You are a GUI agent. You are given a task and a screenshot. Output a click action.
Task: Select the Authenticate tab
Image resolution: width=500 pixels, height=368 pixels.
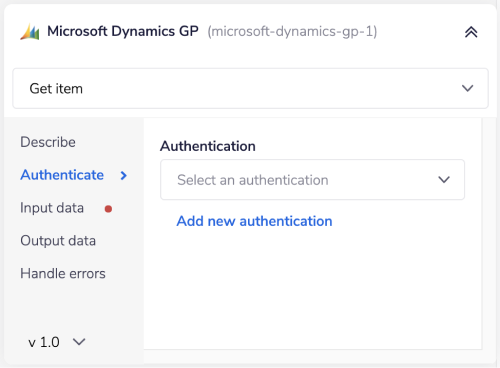(x=62, y=175)
